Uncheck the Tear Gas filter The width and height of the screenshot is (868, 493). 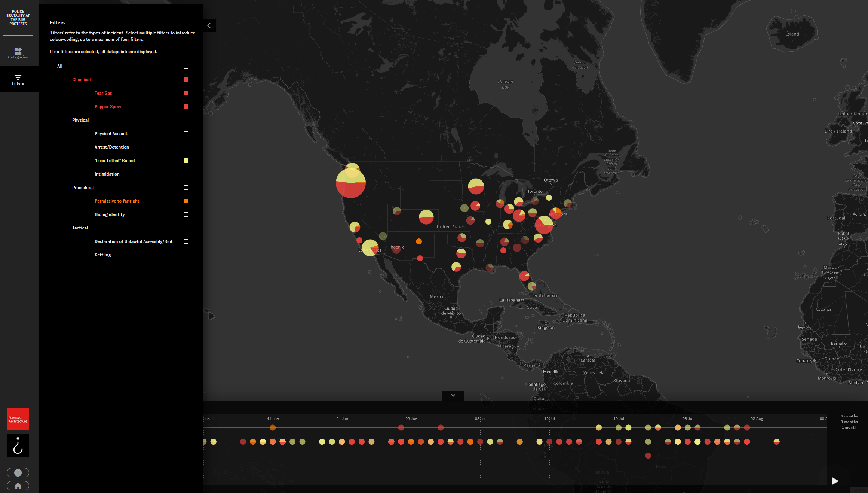pos(186,93)
